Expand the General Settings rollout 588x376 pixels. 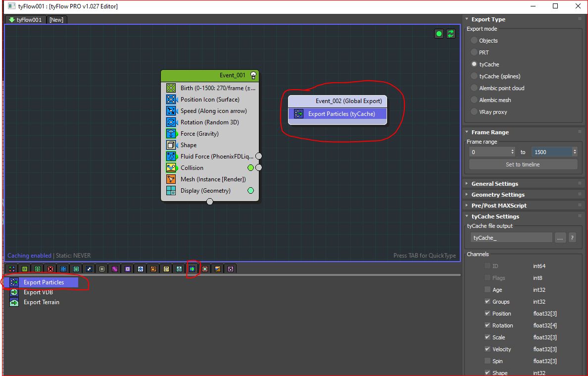coord(467,183)
